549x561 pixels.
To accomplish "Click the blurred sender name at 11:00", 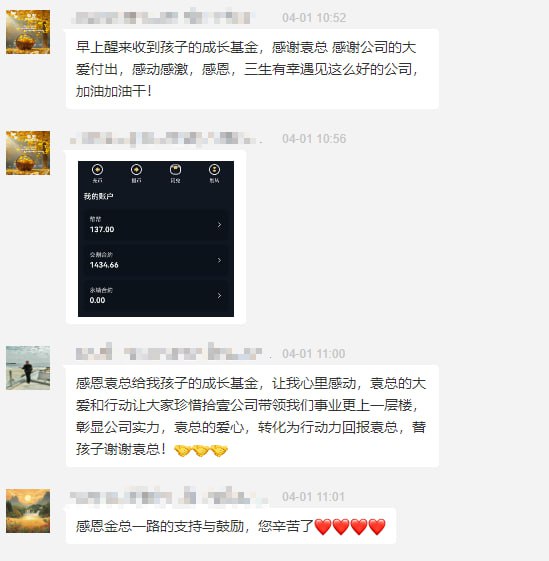I will click(x=169, y=353).
